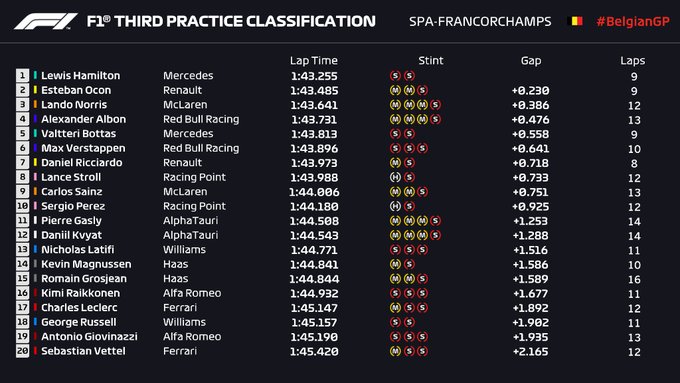Image resolution: width=680 pixels, height=383 pixels.
Task: Select driver name Max Verstappen
Action: tap(83, 148)
